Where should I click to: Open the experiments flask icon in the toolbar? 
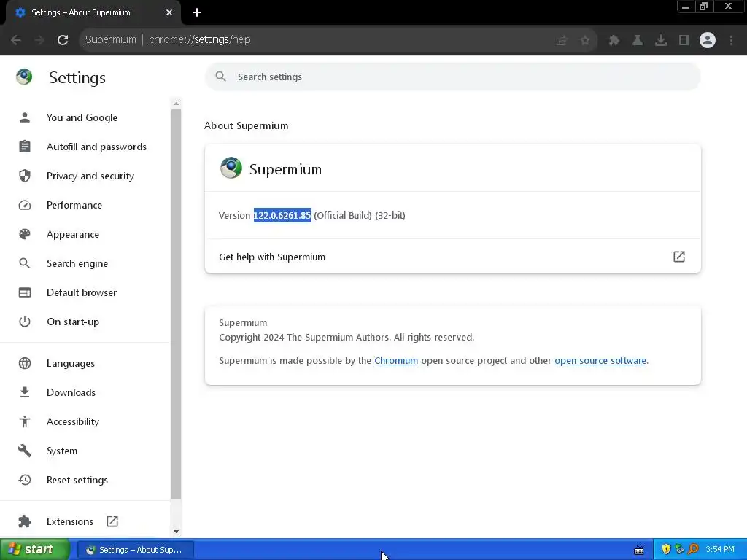638,41
